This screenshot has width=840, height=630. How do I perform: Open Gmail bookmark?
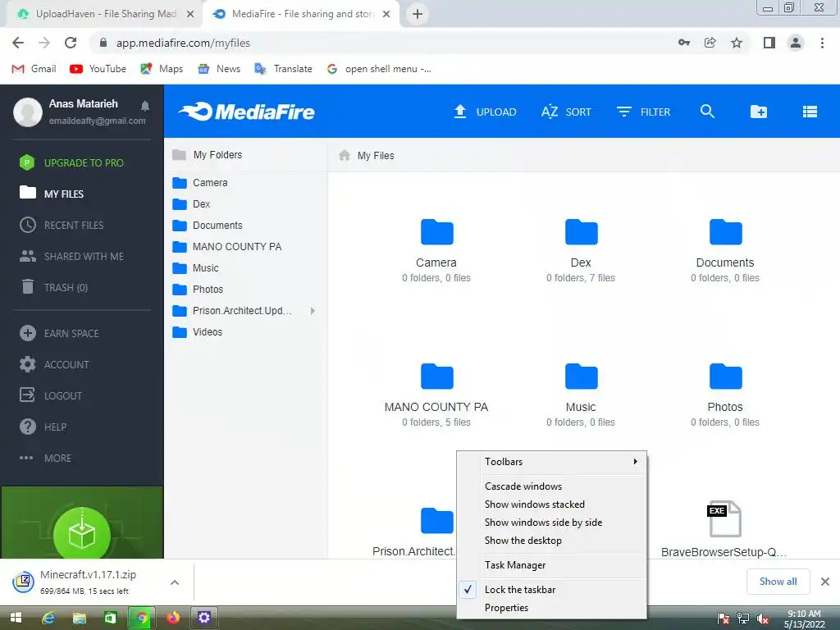(34, 69)
